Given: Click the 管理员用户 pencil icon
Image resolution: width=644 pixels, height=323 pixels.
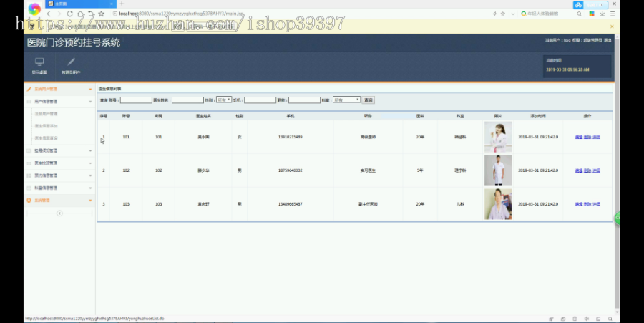Looking at the screenshot, I should point(71,62).
